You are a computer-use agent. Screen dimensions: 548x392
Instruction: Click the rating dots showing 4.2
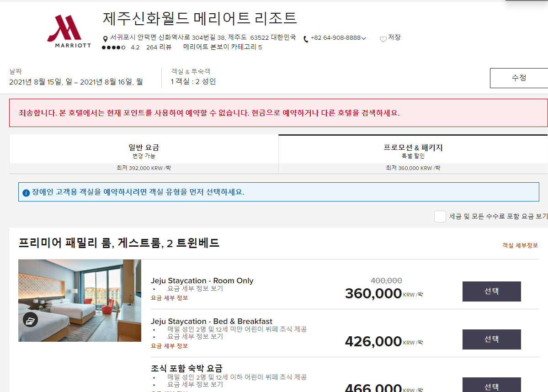click(114, 48)
